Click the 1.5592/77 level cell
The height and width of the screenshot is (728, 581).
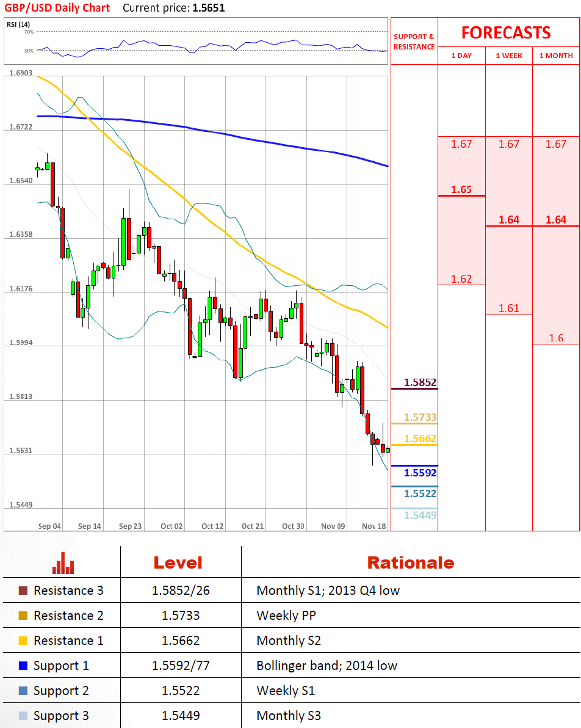pos(181,666)
